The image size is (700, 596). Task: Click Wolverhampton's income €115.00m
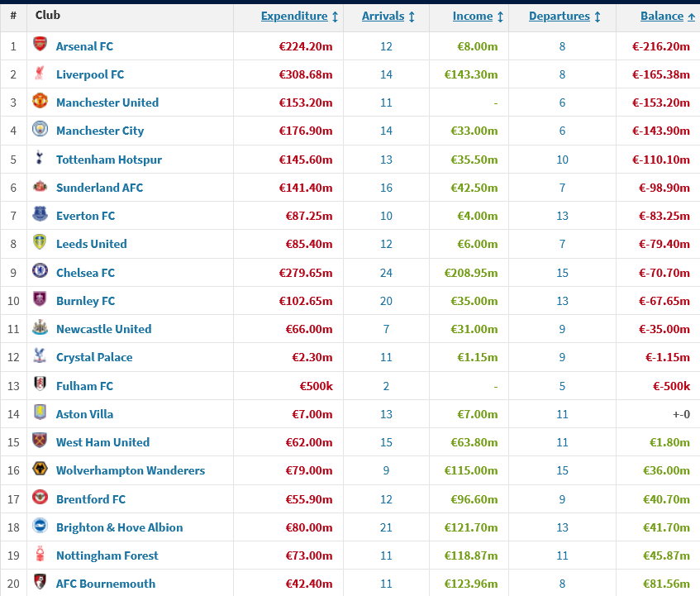pos(471,470)
